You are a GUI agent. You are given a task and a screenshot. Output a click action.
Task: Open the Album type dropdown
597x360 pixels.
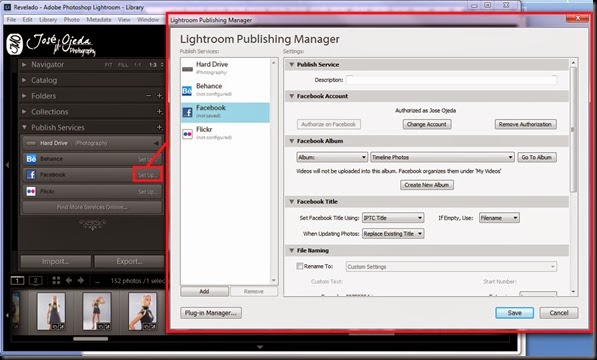tap(332, 157)
